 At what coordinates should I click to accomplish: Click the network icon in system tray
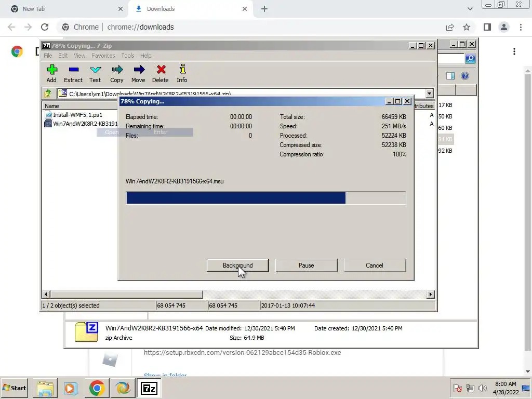(x=470, y=388)
